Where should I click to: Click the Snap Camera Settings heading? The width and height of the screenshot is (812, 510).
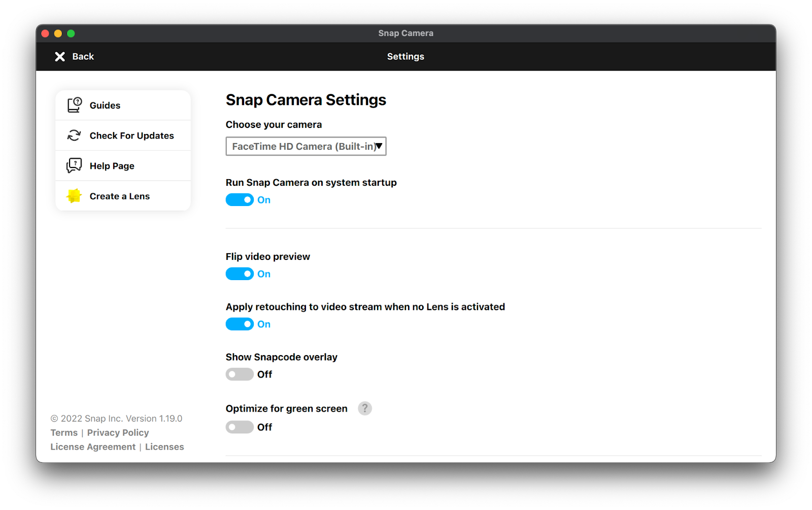[306, 100]
